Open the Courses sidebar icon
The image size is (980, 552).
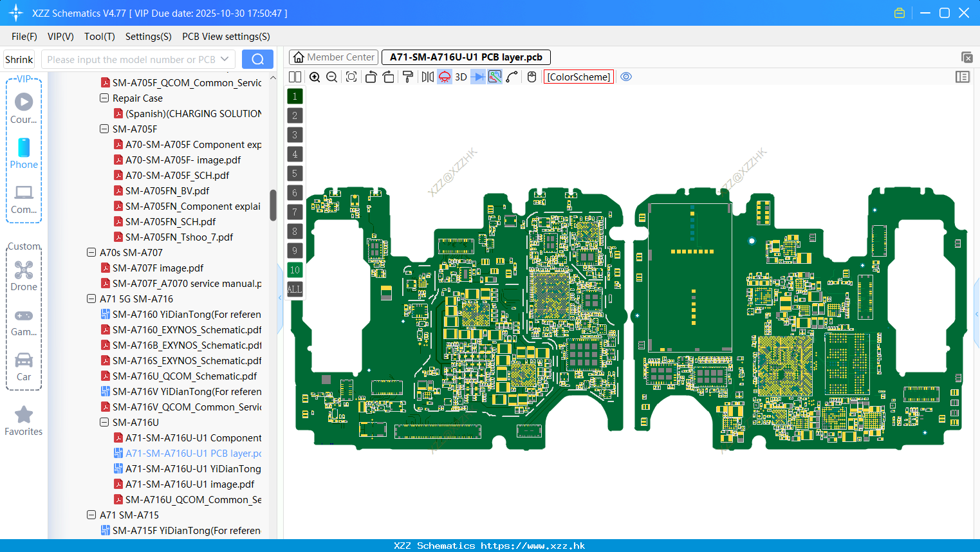24,108
